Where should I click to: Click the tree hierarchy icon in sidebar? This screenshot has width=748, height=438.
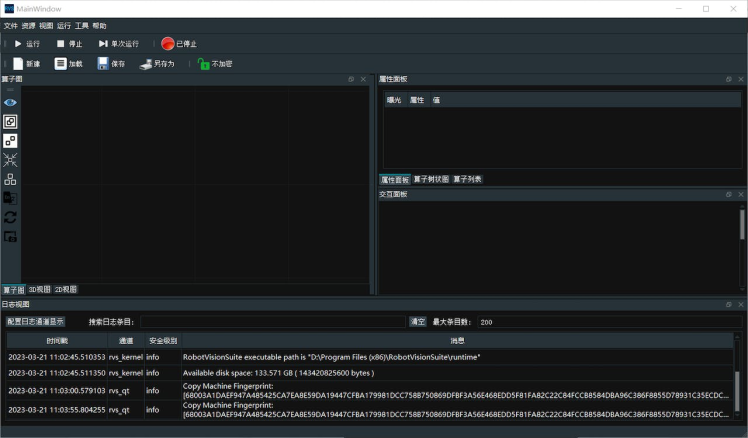tap(10, 179)
